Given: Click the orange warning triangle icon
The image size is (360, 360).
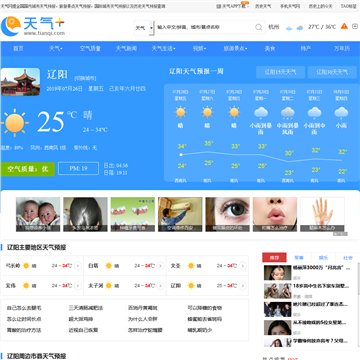Looking at the screenshot, I should coord(344,26).
